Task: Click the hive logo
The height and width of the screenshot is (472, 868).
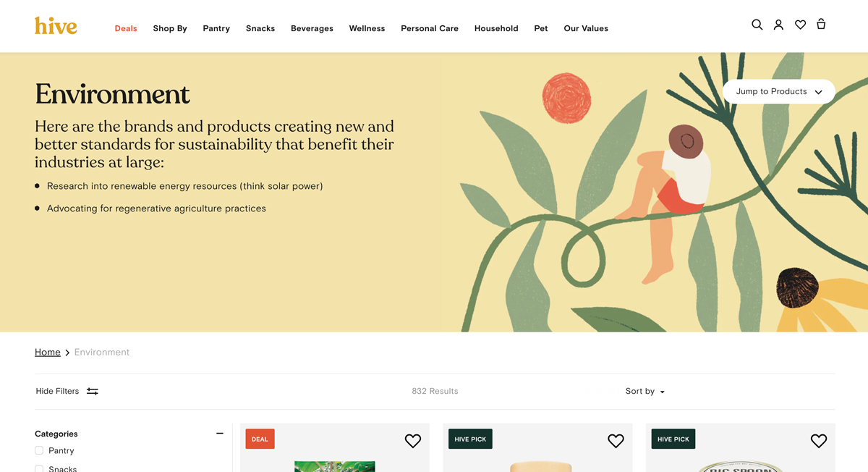Action: tap(56, 26)
